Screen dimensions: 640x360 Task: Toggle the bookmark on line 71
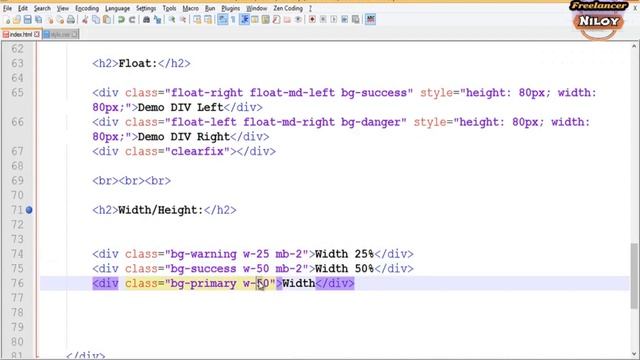(x=29, y=210)
